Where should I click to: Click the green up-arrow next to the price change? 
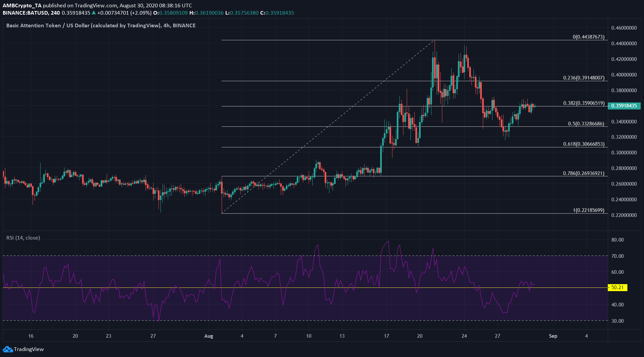click(x=94, y=13)
